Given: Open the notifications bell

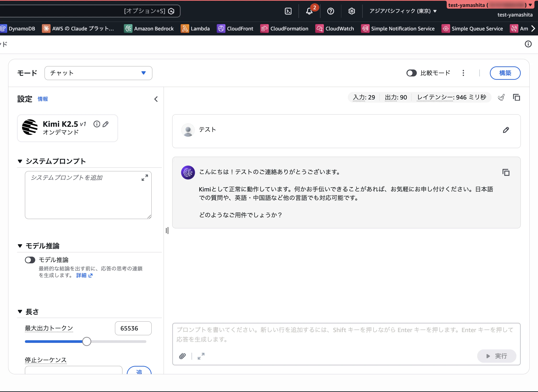Looking at the screenshot, I should pyautogui.click(x=309, y=11).
